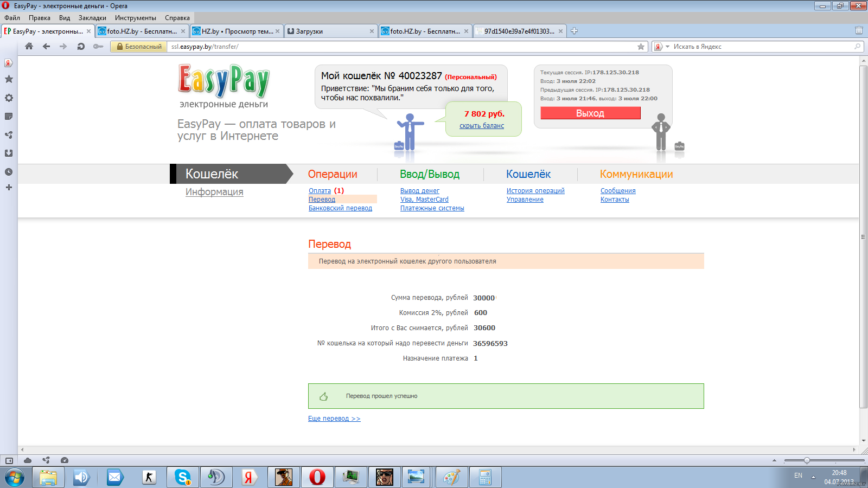Open the Вид menu

coord(65,18)
